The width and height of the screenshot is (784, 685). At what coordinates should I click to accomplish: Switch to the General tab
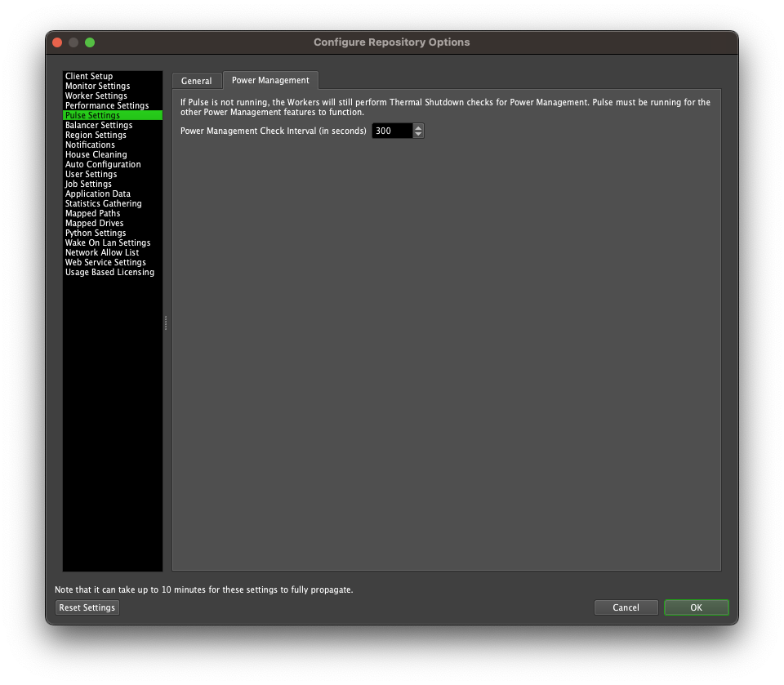[x=197, y=81]
